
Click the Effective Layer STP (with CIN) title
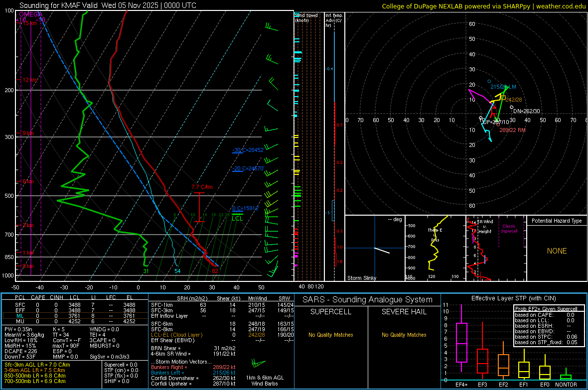(513, 298)
